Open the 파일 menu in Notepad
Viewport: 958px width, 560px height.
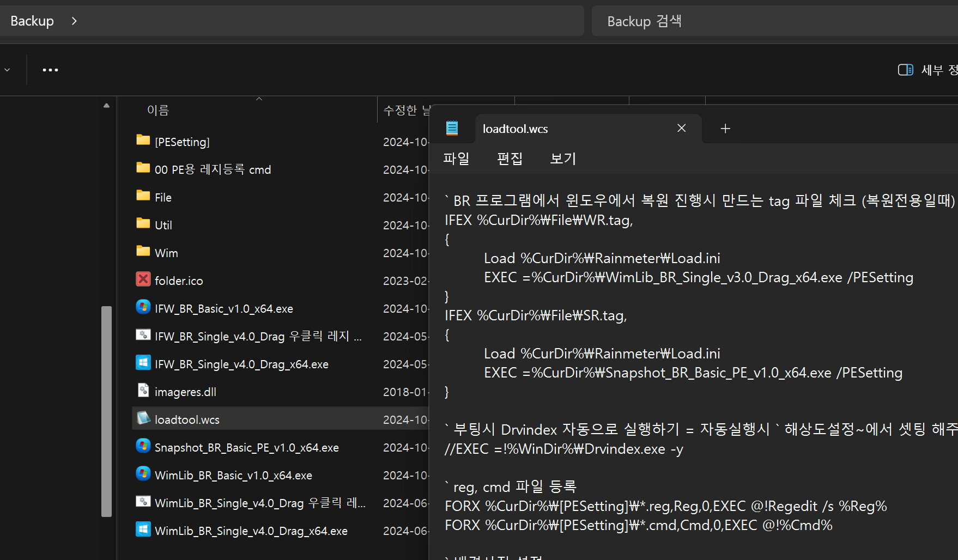coord(456,159)
